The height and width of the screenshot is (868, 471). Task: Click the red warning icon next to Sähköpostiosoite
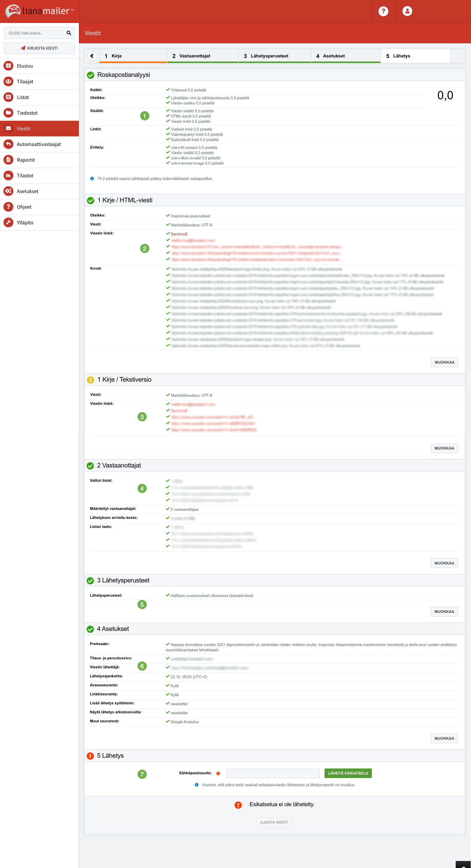click(x=218, y=773)
